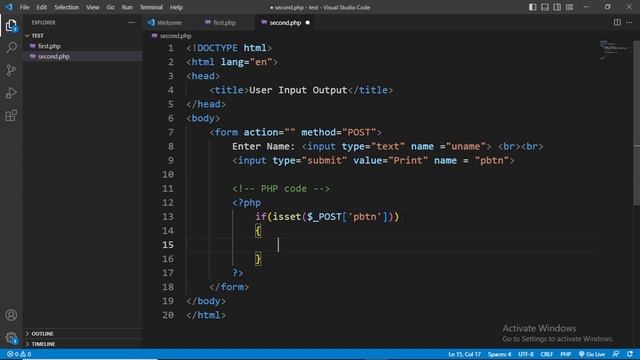Viewport: 640px width, 360px height.
Task: Click the Go Live status button
Action: (x=592, y=354)
